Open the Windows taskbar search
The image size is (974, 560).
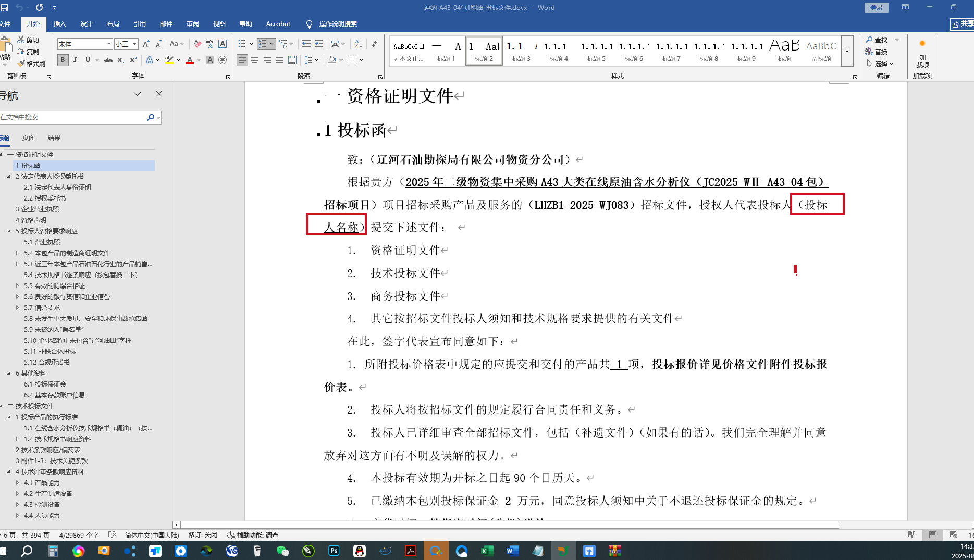(x=27, y=551)
